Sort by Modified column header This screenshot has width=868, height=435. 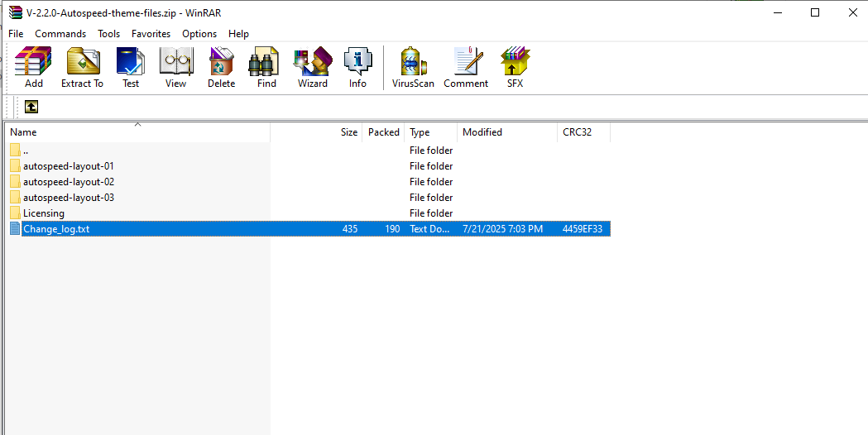[507, 132]
